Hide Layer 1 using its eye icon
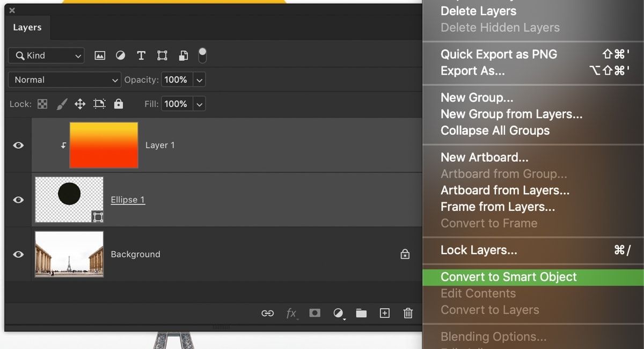This screenshot has width=644, height=349. tap(18, 145)
